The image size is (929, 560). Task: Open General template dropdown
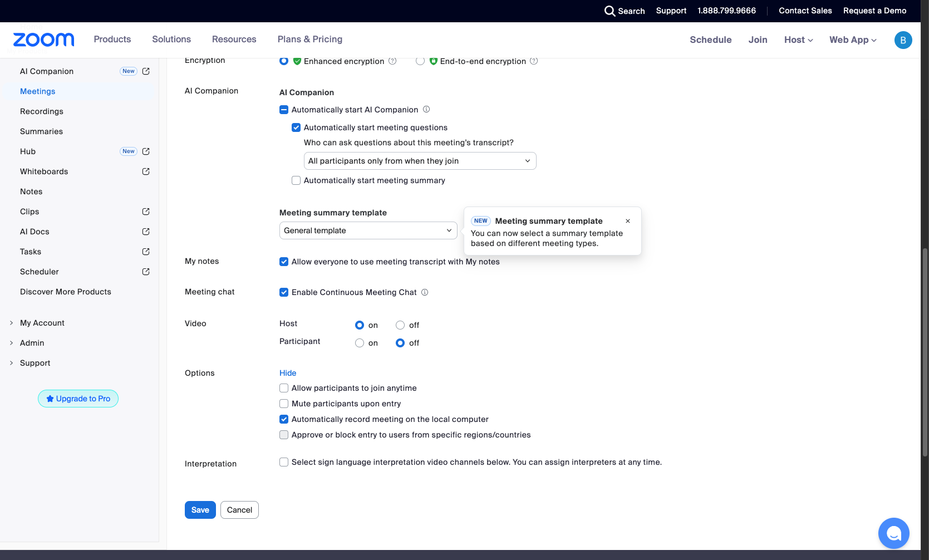coord(368,230)
